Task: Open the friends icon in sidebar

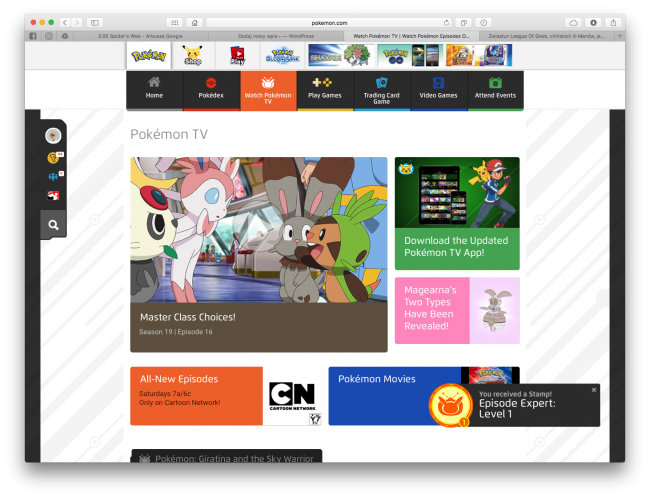Action: (53, 177)
